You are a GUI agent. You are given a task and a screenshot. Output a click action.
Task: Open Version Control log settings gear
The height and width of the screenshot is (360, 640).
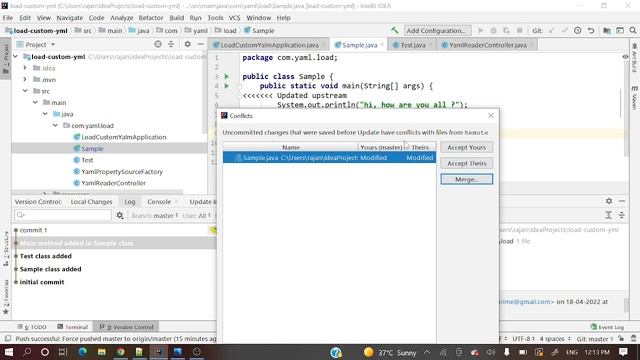[120, 215]
